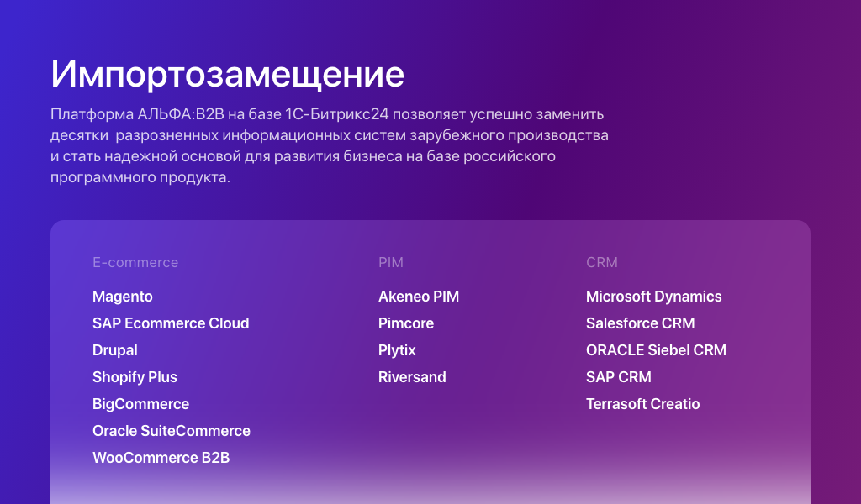Select the E-commerce column header

(x=135, y=262)
